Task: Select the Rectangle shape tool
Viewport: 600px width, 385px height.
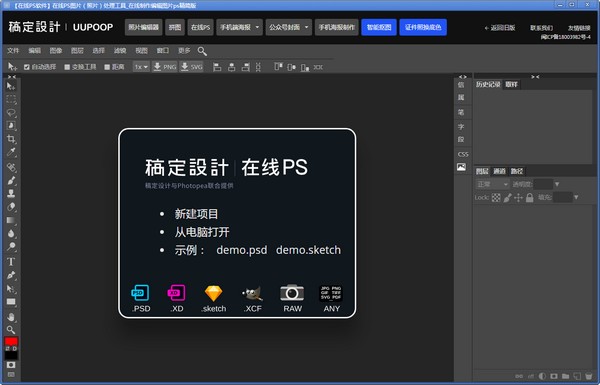Action: [11, 302]
